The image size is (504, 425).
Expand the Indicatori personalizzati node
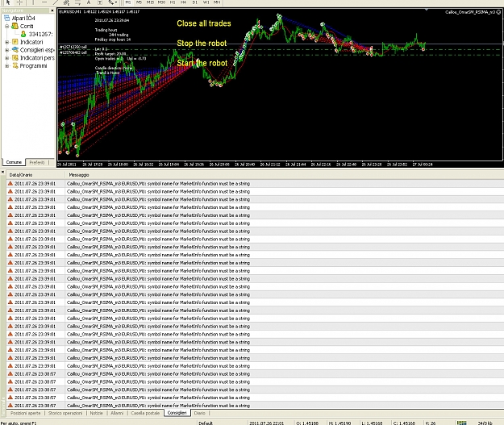pyautogui.click(x=6, y=58)
